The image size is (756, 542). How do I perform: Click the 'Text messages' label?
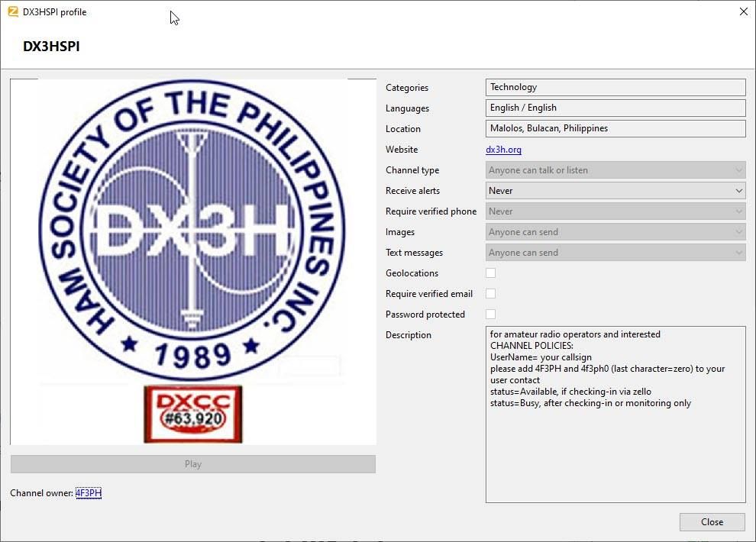[x=414, y=253]
